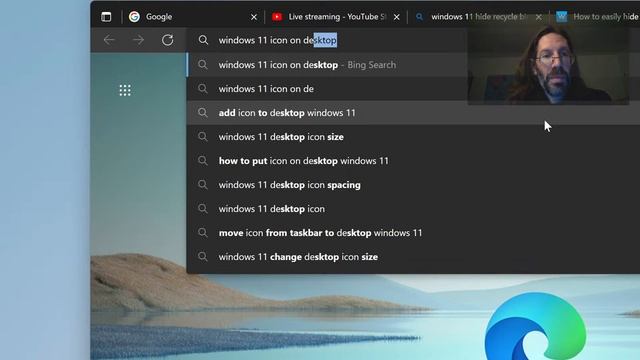Image resolution: width=640 pixels, height=360 pixels.
Task: Go forward with the forward arrow
Action: pyautogui.click(x=138, y=40)
